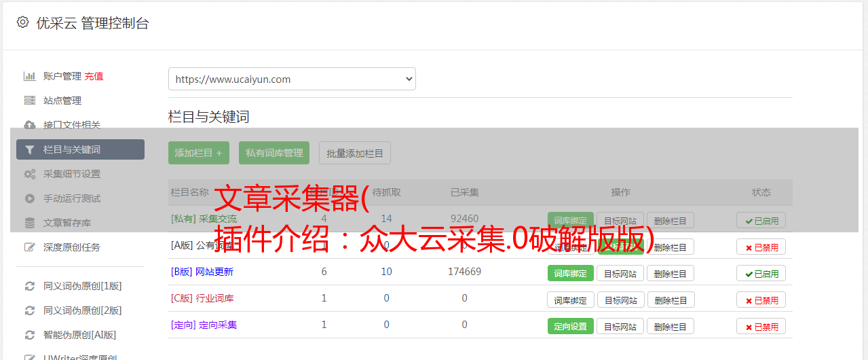
Task: Click the 已采集 value 174669
Action: 464,272
